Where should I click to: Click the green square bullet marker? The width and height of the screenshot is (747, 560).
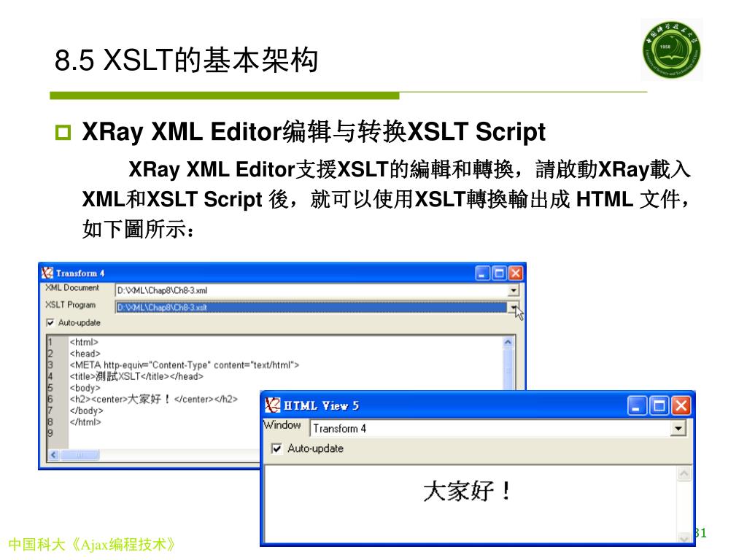click(63, 132)
